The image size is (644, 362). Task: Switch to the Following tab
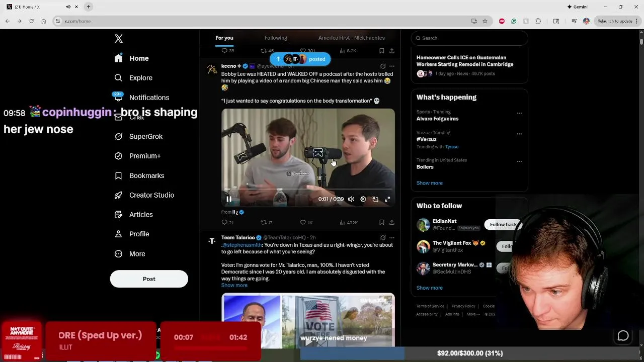[276, 38]
